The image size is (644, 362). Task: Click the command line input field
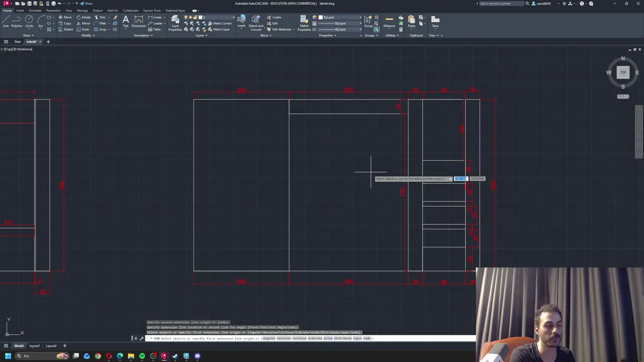(x=312, y=338)
